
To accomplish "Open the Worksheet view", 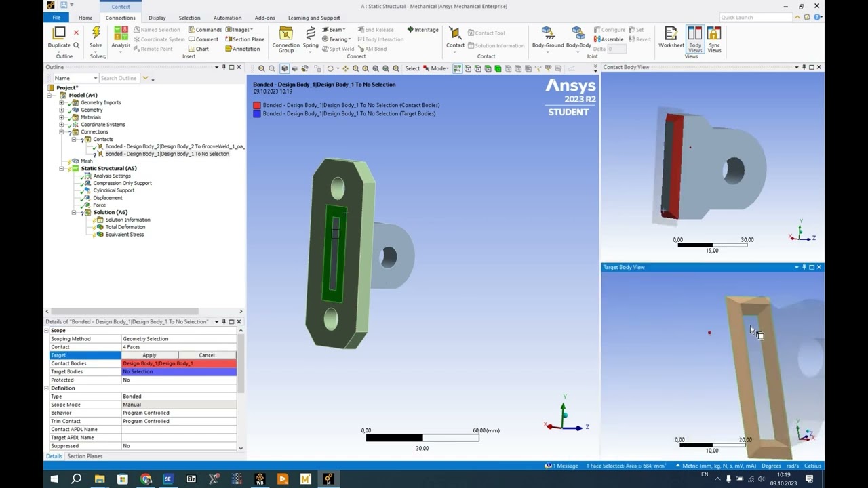I will coord(671,34).
